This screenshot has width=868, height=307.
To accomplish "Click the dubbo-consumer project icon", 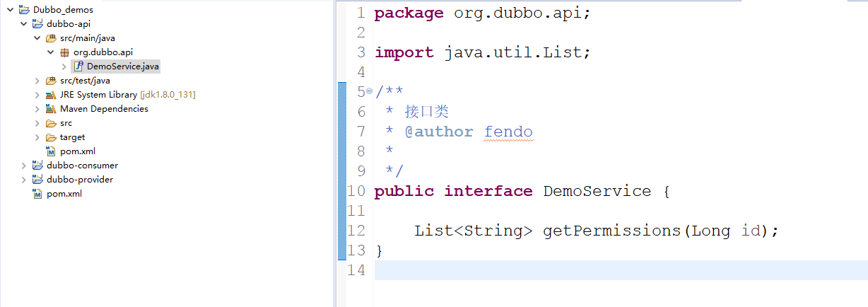I will click(x=37, y=166).
